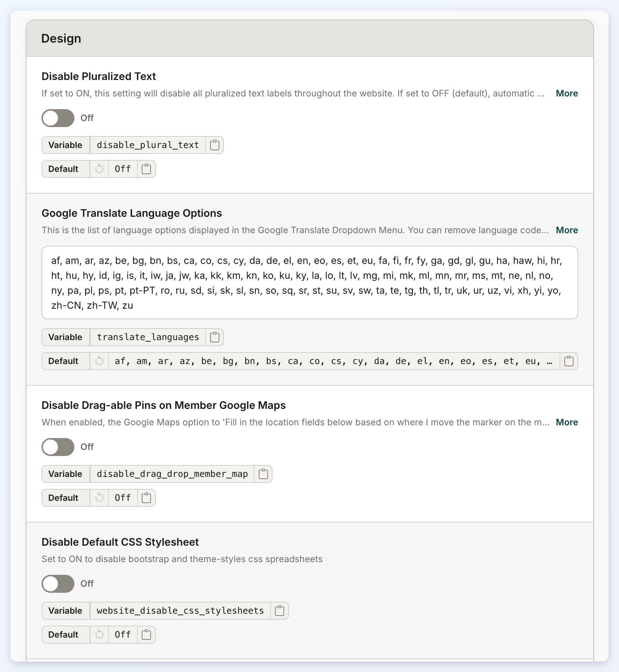619x672 pixels.
Task: Click the disable_drag_drop_member_map variable text
Action: coord(172,474)
